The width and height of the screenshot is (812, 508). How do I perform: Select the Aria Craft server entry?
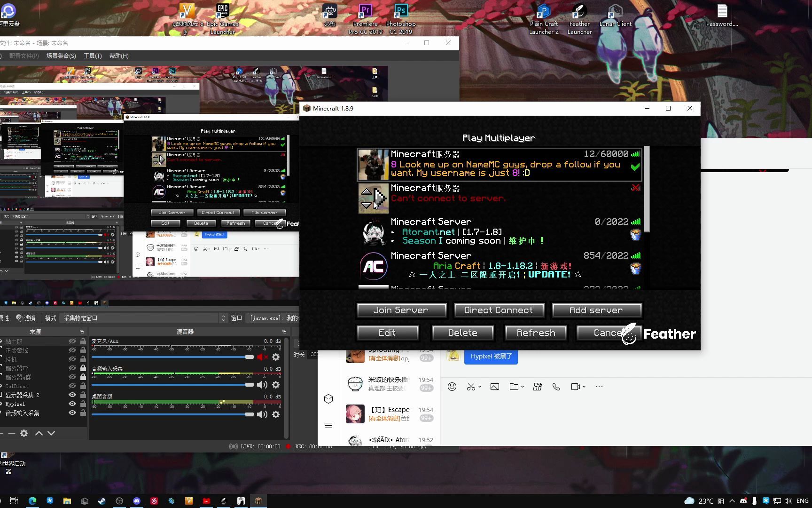500,266
